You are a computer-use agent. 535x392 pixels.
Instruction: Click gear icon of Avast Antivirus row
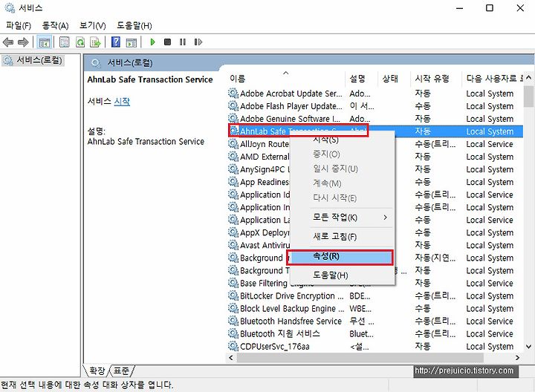[233, 245]
